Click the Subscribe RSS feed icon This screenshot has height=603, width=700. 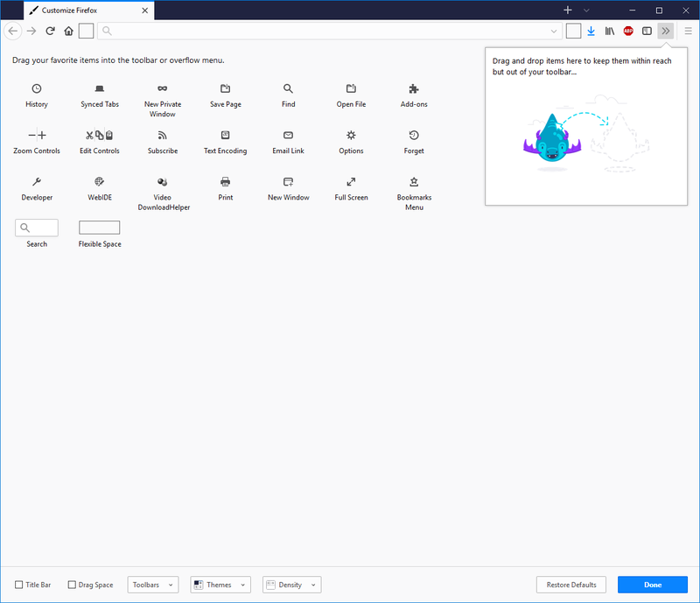[163, 135]
